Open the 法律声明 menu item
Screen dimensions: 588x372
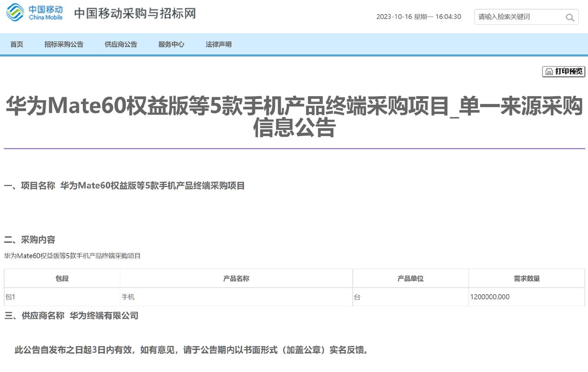(x=219, y=45)
